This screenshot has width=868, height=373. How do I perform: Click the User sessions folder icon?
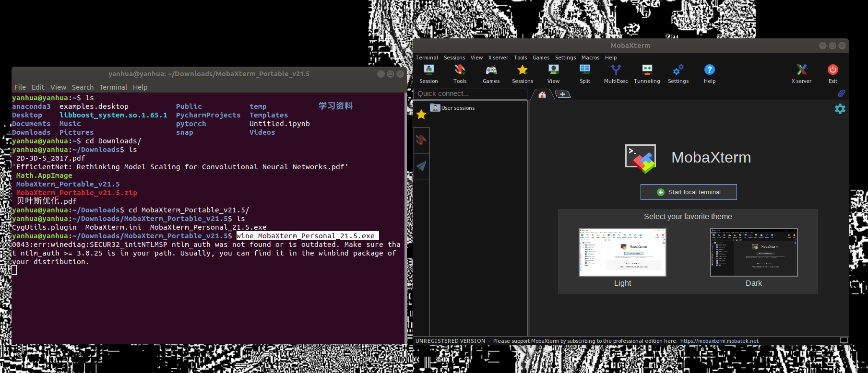coord(435,107)
